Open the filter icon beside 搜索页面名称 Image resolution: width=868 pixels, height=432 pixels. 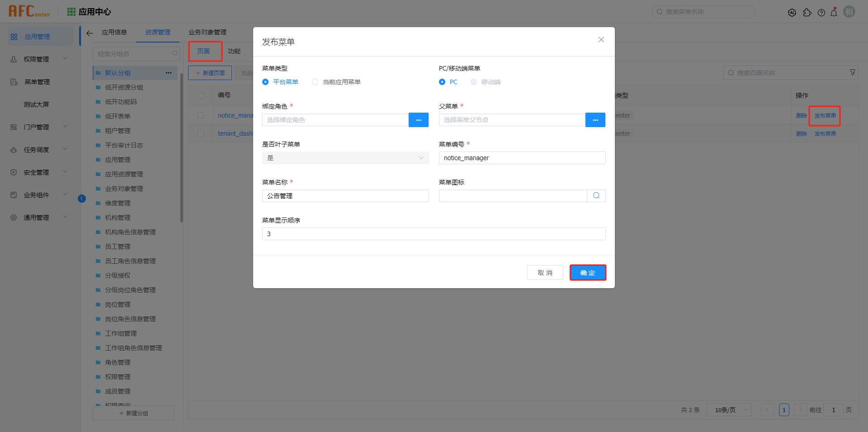click(x=853, y=72)
